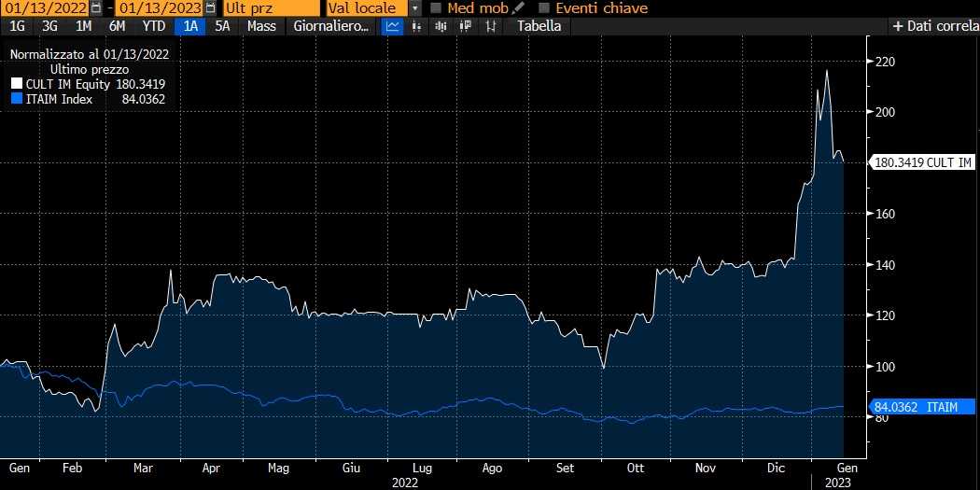Open calendar picker for start date 01/13/2022
The image size is (980, 490).
pos(96,8)
